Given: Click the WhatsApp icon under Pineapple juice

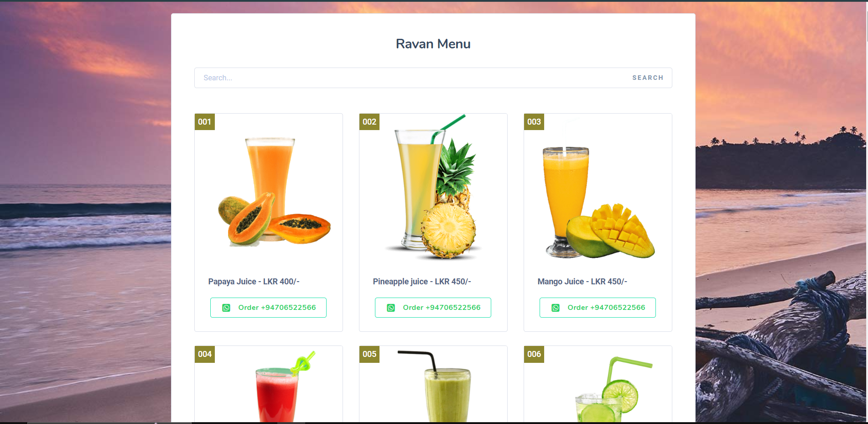Looking at the screenshot, I should coord(391,308).
